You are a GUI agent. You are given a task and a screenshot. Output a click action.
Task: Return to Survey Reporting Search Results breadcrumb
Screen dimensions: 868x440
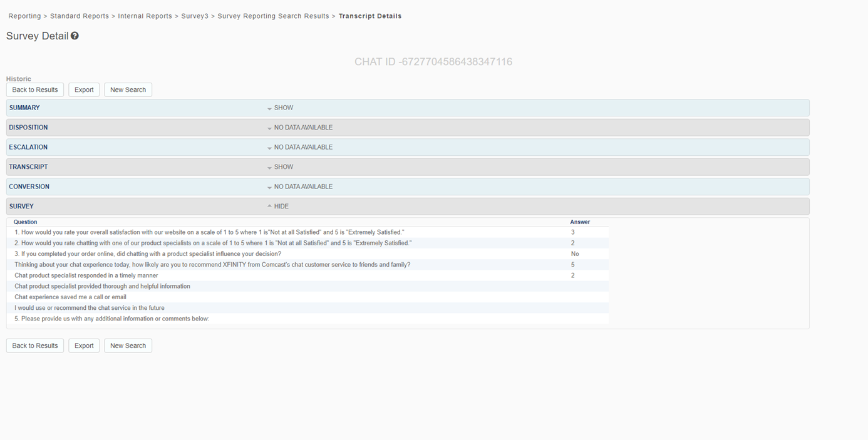[x=273, y=16]
